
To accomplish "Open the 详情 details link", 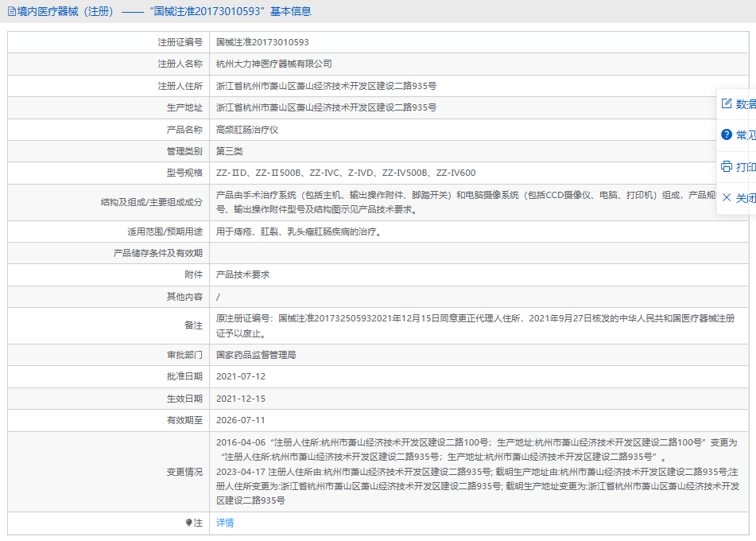I will pyautogui.click(x=225, y=523).
